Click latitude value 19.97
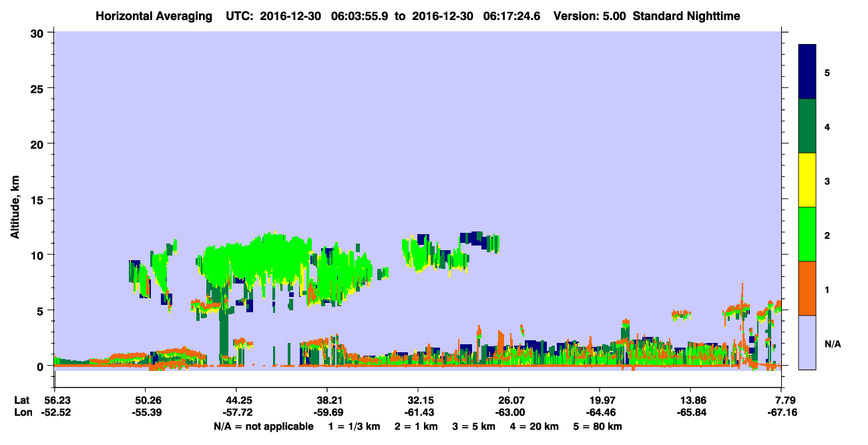 [x=600, y=400]
